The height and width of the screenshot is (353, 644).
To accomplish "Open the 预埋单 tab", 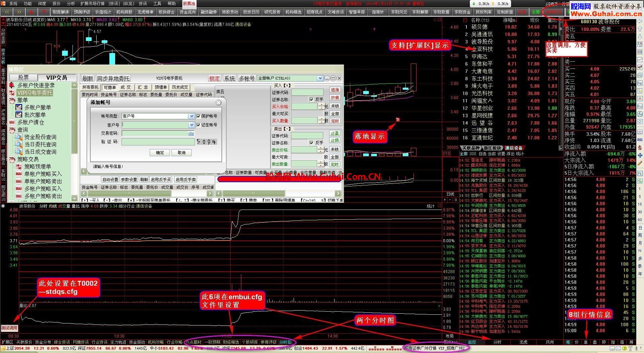I will [x=161, y=87].
